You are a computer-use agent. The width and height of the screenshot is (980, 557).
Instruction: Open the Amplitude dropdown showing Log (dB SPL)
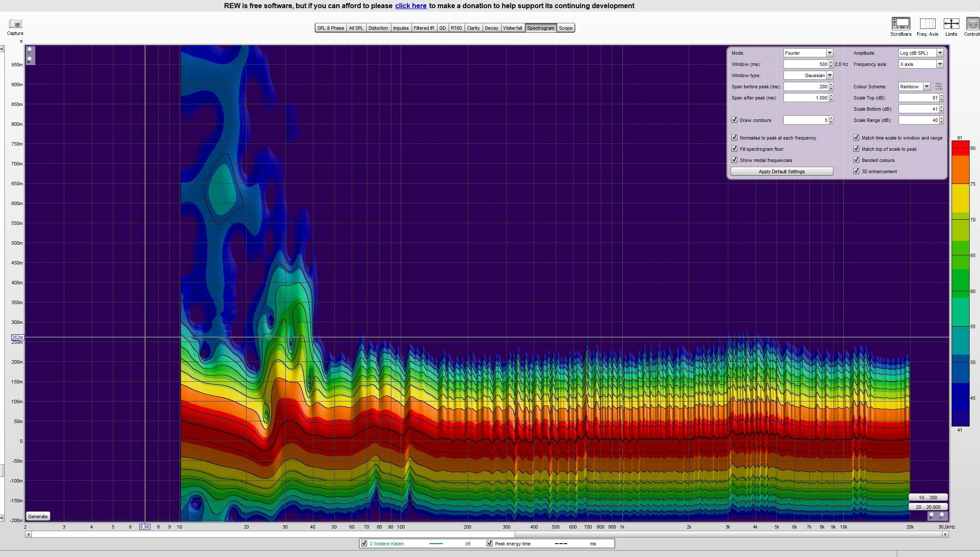click(x=921, y=53)
